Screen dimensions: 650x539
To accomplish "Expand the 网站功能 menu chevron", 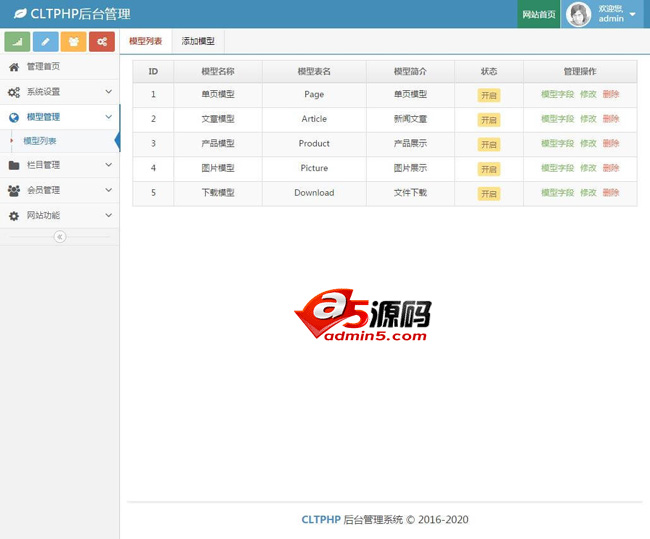I will tap(109, 216).
